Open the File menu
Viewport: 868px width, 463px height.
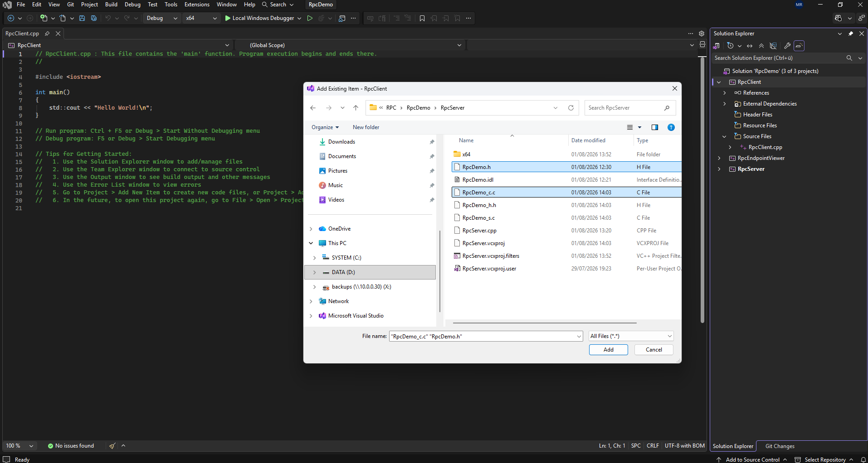coord(21,5)
